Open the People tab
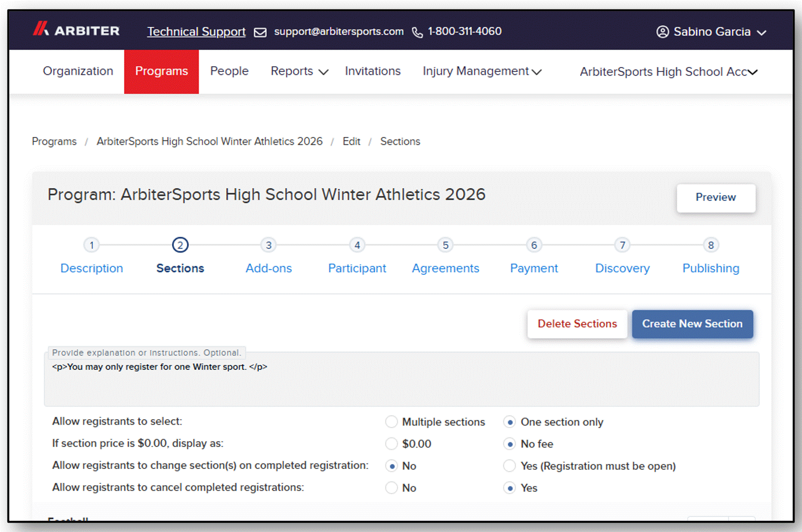The width and height of the screenshot is (802, 532). (x=229, y=71)
